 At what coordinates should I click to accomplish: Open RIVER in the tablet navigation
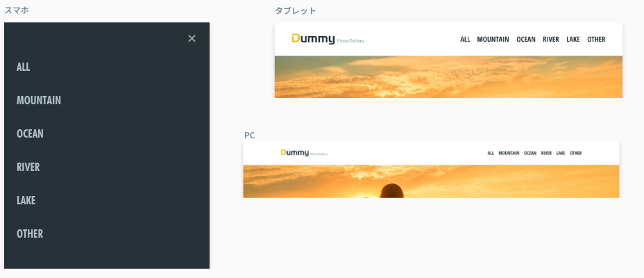click(x=551, y=40)
